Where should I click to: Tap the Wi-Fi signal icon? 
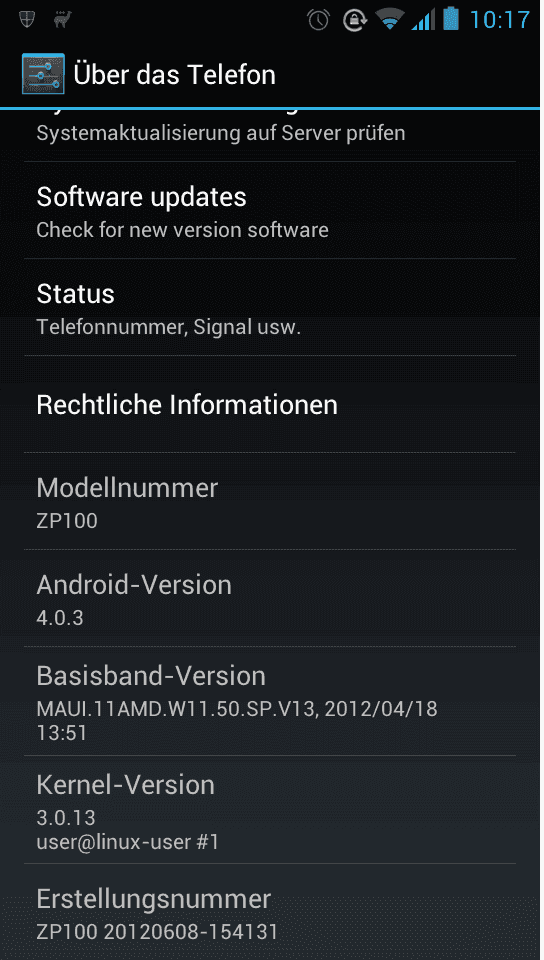click(x=389, y=20)
